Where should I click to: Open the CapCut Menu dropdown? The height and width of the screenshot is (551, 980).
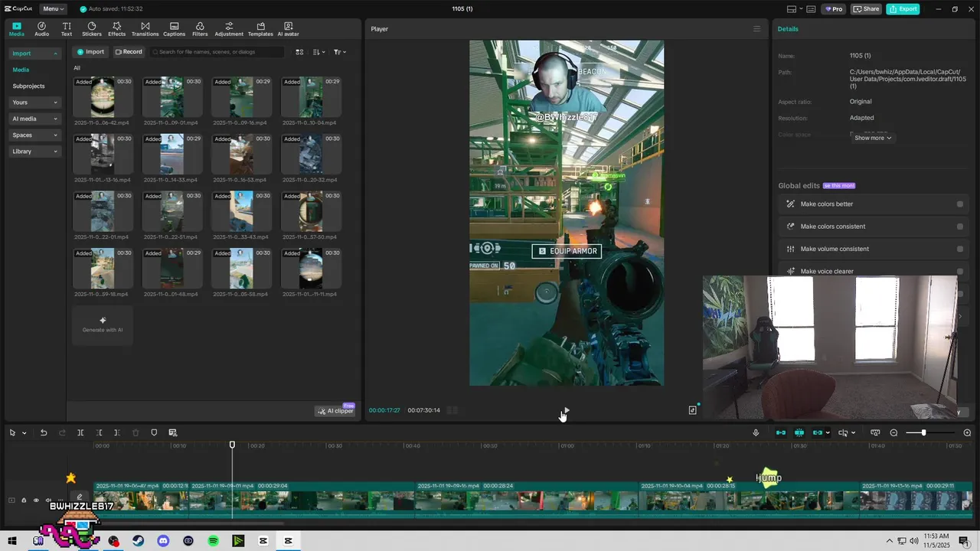click(x=53, y=9)
